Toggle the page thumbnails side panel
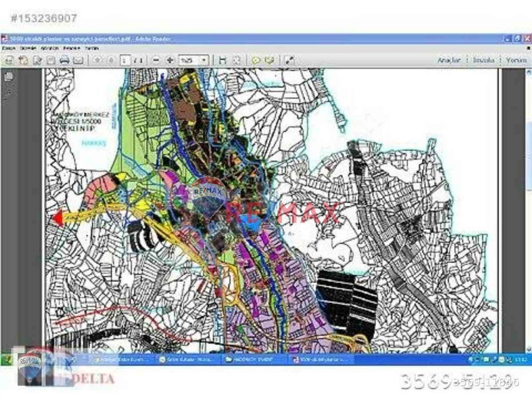The height and width of the screenshot is (399, 532). [x=9, y=77]
